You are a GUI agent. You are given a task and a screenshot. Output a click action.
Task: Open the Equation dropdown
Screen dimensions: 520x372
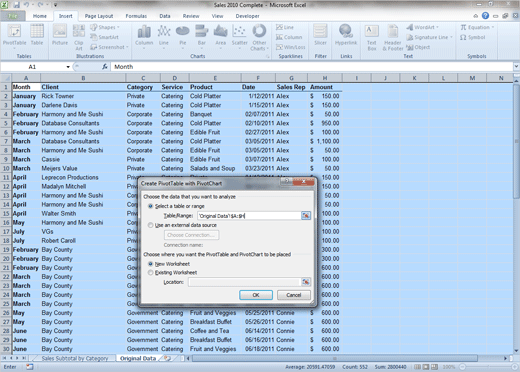[x=477, y=27]
